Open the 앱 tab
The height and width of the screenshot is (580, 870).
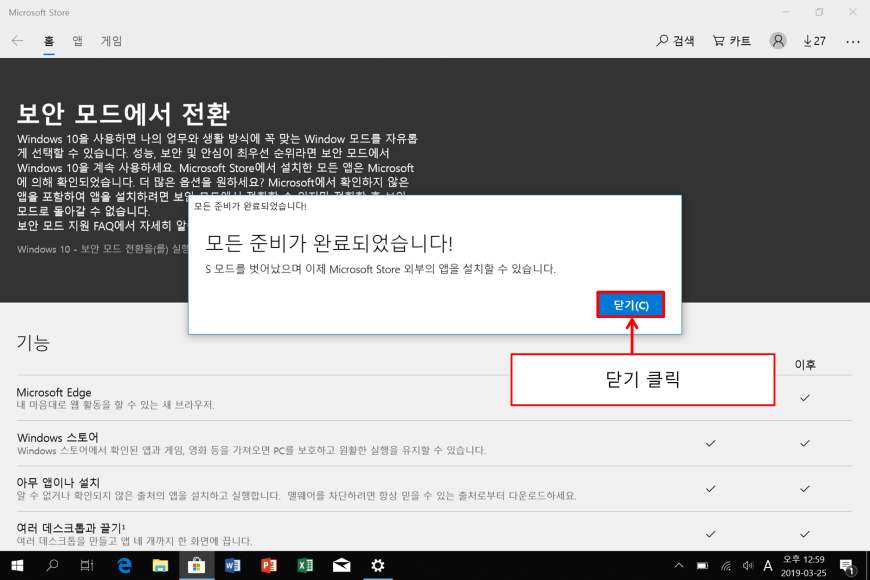[x=78, y=41]
